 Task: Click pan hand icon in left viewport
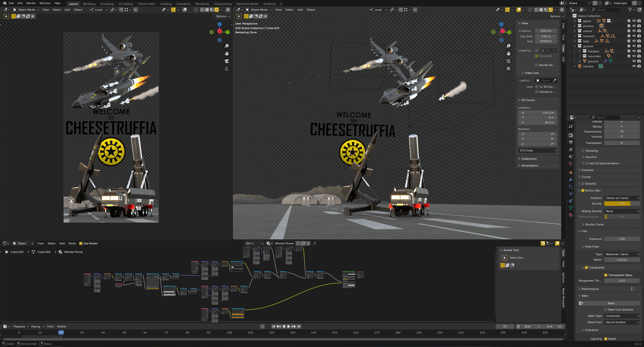pos(227,53)
